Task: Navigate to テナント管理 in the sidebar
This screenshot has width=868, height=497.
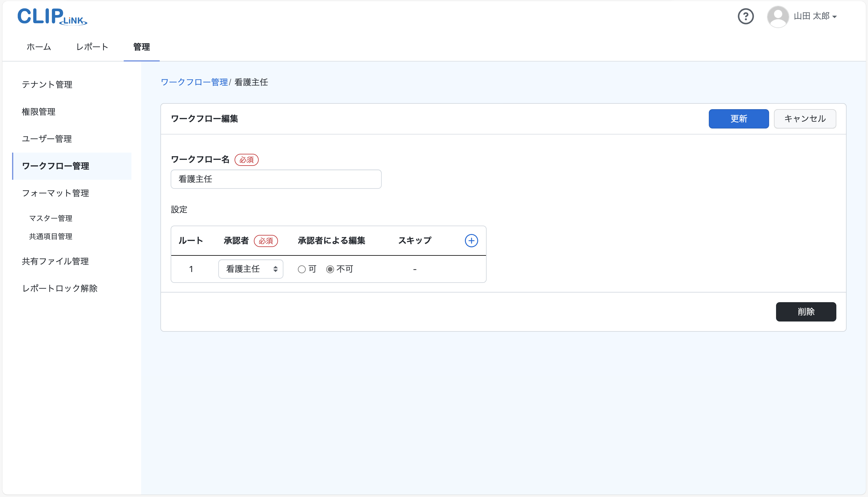Action: pyautogui.click(x=47, y=85)
